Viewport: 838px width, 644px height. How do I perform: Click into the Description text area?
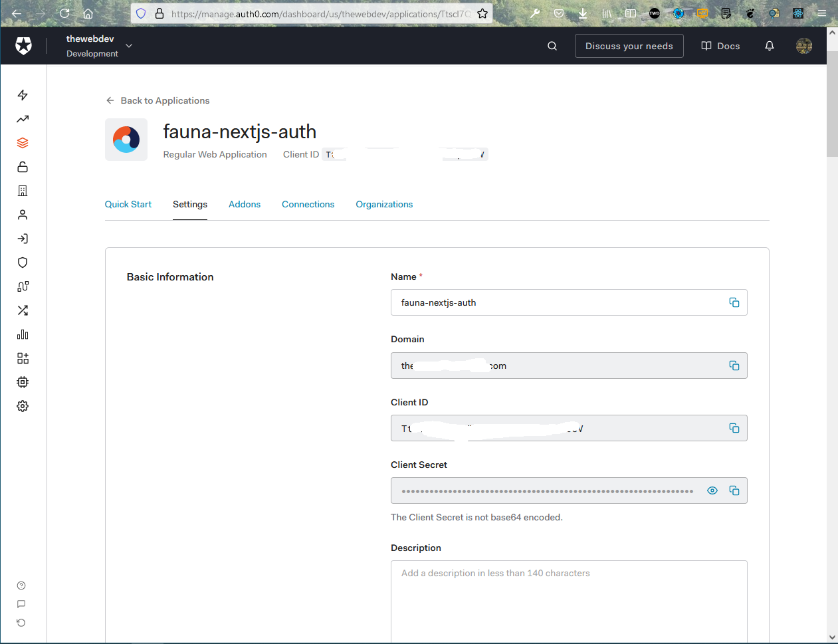pos(569,601)
